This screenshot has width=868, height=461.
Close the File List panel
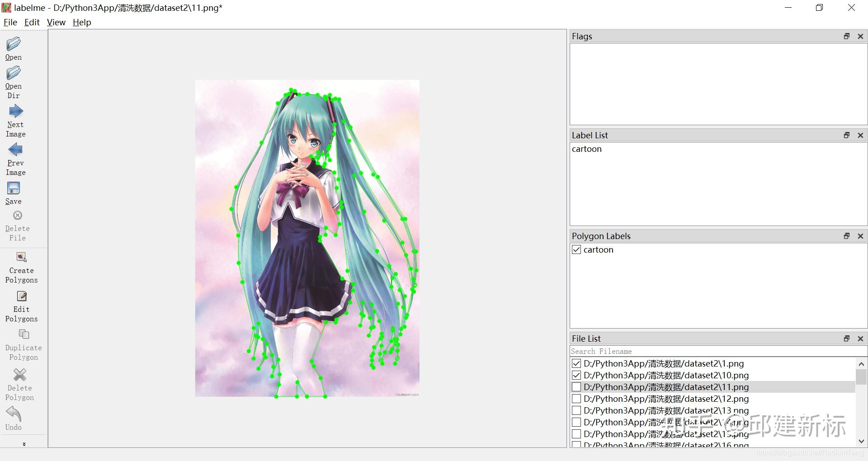(860, 339)
